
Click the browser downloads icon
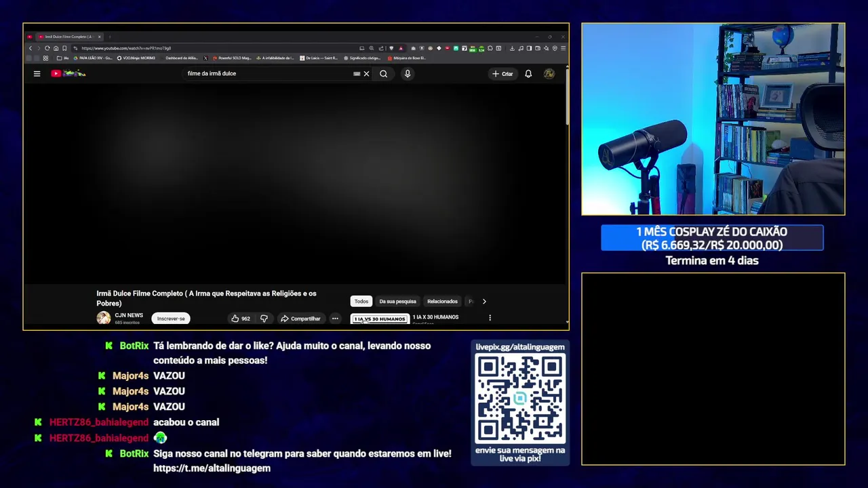(x=512, y=48)
